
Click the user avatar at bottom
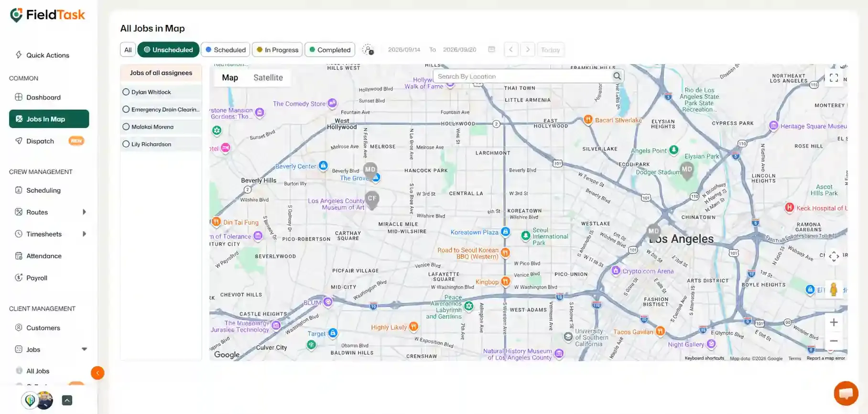coord(44,400)
